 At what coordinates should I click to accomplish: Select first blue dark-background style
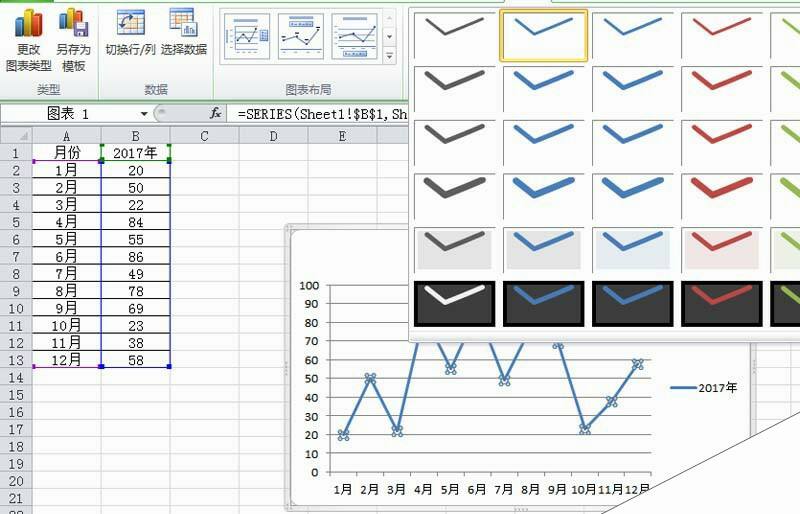[543, 303]
